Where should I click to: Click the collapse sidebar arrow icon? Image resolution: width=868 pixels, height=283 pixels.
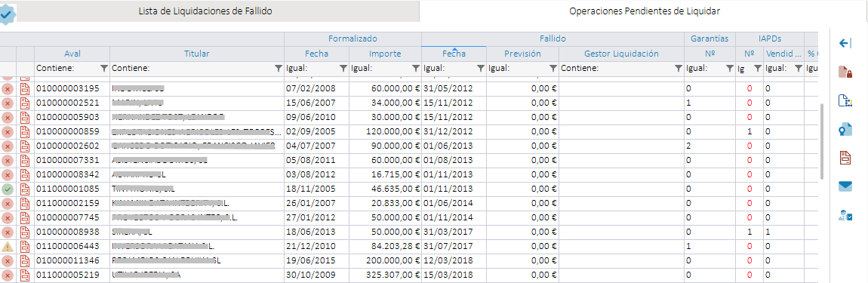click(x=845, y=43)
